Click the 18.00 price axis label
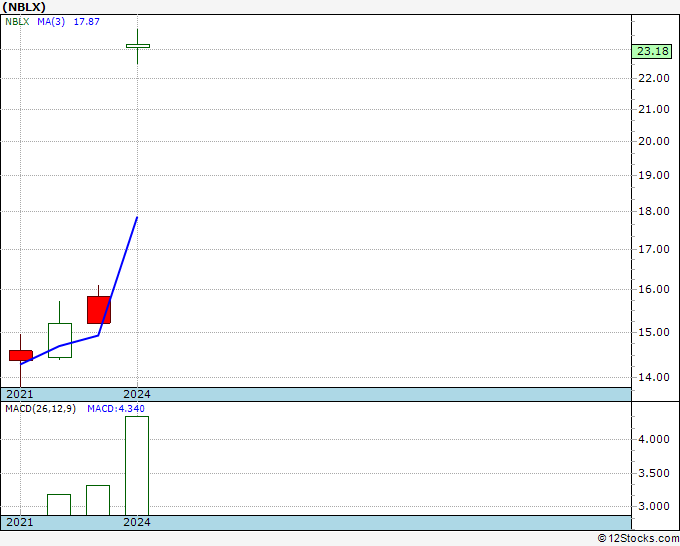680x546 pixels. pos(654,211)
